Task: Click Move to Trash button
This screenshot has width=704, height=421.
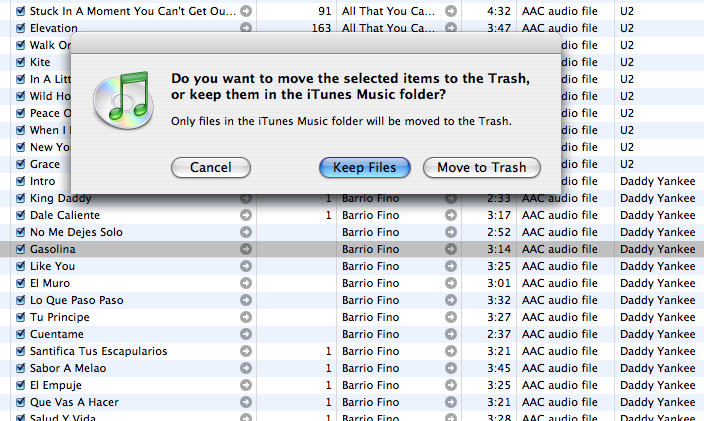Action: pyautogui.click(x=481, y=168)
